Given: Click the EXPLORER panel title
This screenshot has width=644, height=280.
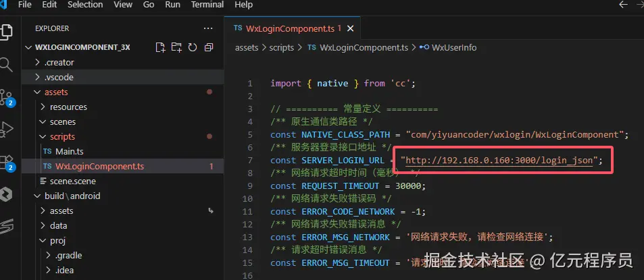Looking at the screenshot, I should (52, 28).
